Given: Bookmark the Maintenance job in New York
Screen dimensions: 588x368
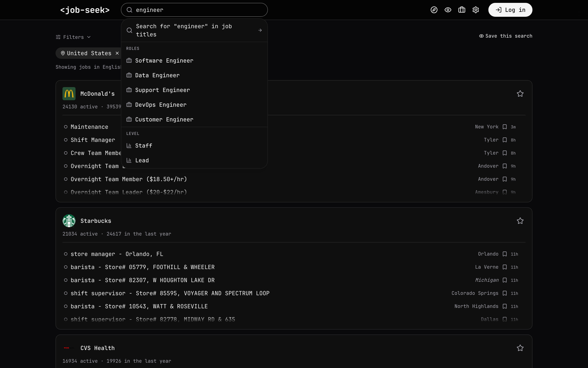Looking at the screenshot, I should click(x=505, y=127).
